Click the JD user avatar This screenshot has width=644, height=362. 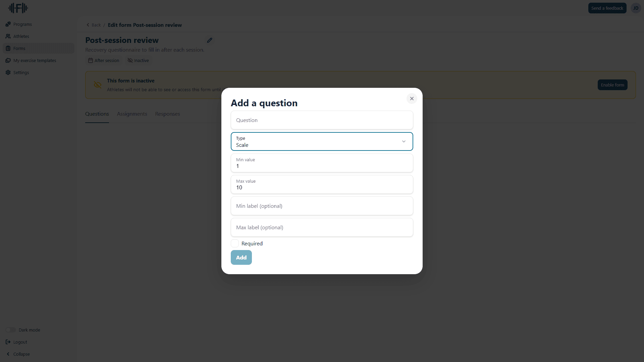[x=636, y=8]
